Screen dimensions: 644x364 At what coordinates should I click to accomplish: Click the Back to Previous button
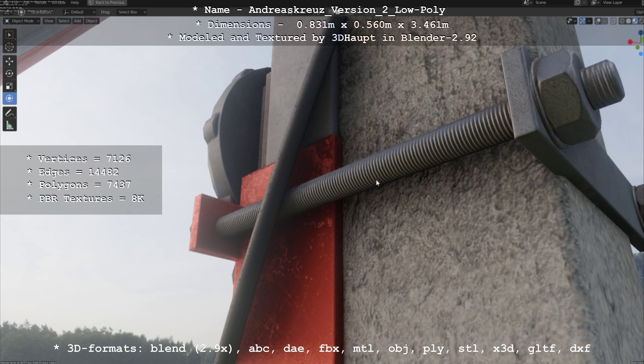click(107, 2)
